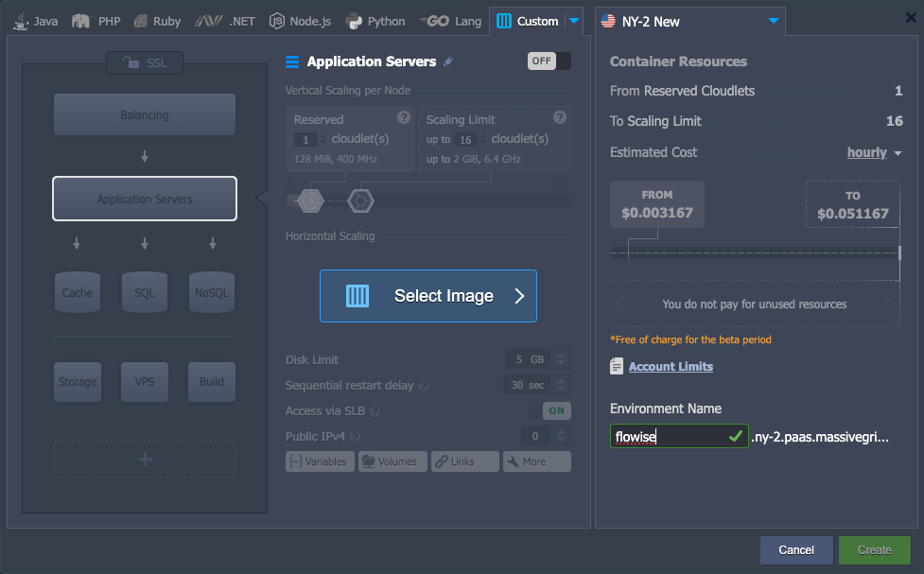
Task: Open the Variables settings
Action: [320, 461]
